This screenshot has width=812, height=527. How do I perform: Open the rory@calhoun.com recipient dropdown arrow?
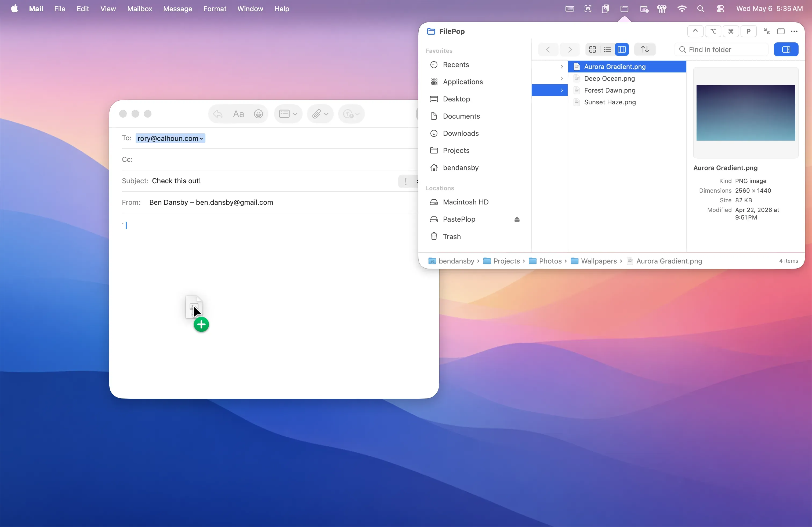point(201,138)
